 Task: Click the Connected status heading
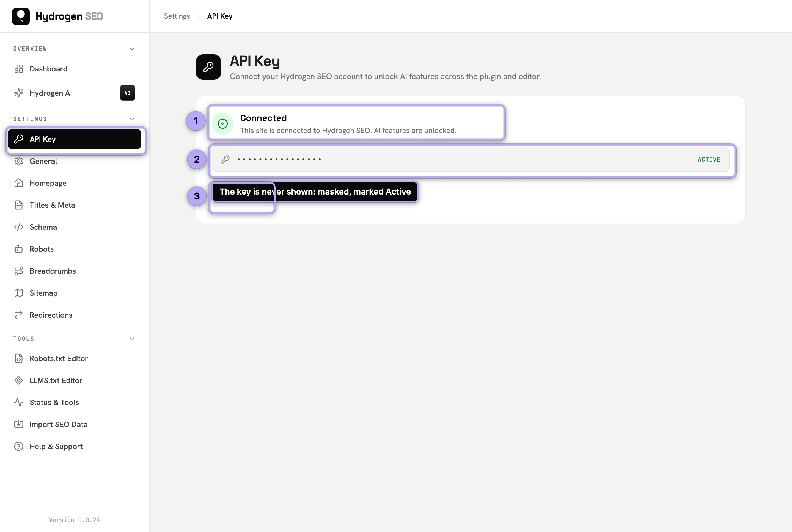263,118
